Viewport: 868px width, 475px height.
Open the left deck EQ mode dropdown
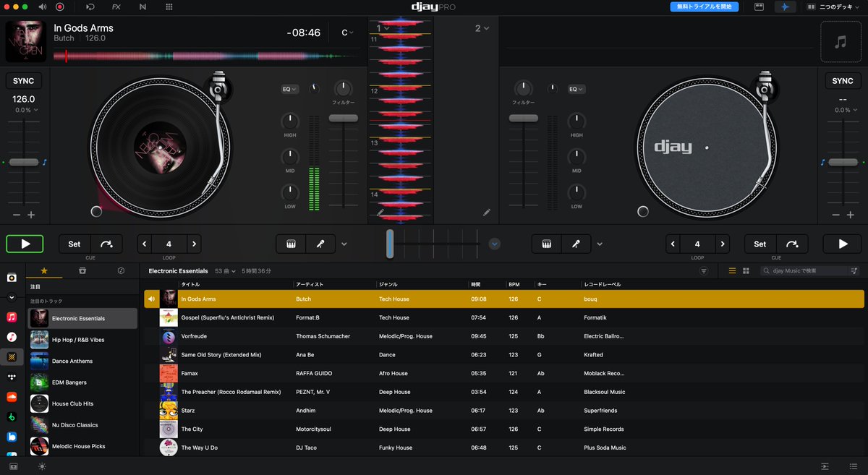click(x=290, y=89)
